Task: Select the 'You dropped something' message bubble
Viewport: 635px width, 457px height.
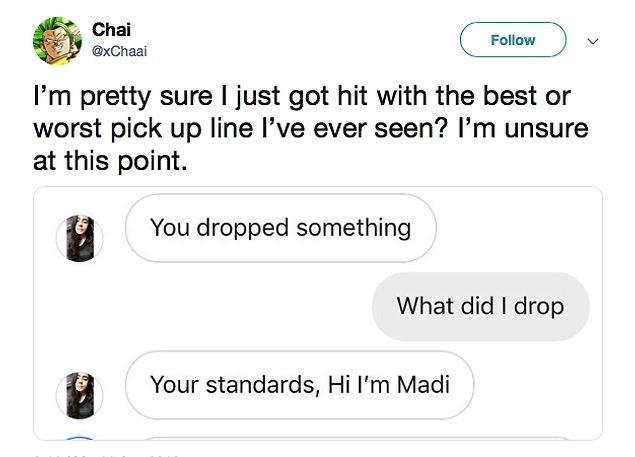Action: pyautogui.click(x=281, y=228)
